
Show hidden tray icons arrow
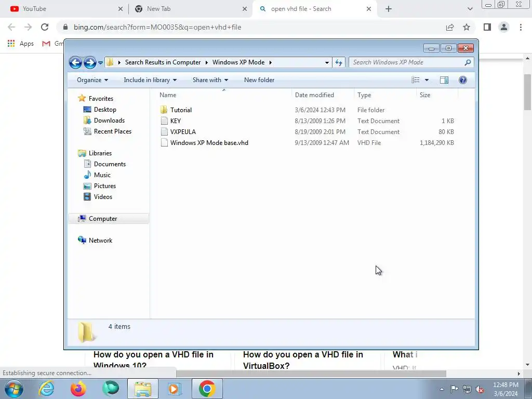pyautogui.click(x=442, y=389)
